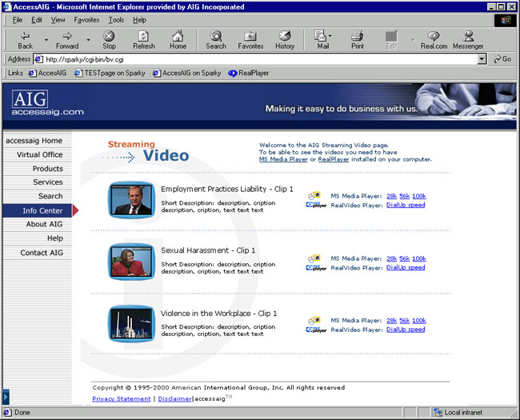
Task: Open the Favorites menu in menu bar
Action: [x=86, y=19]
